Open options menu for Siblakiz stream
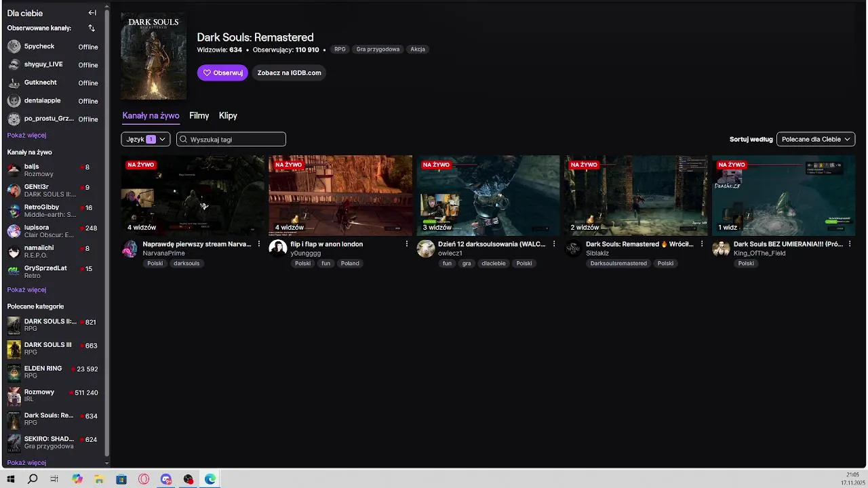The width and height of the screenshot is (868, 488). click(x=702, y=244)
